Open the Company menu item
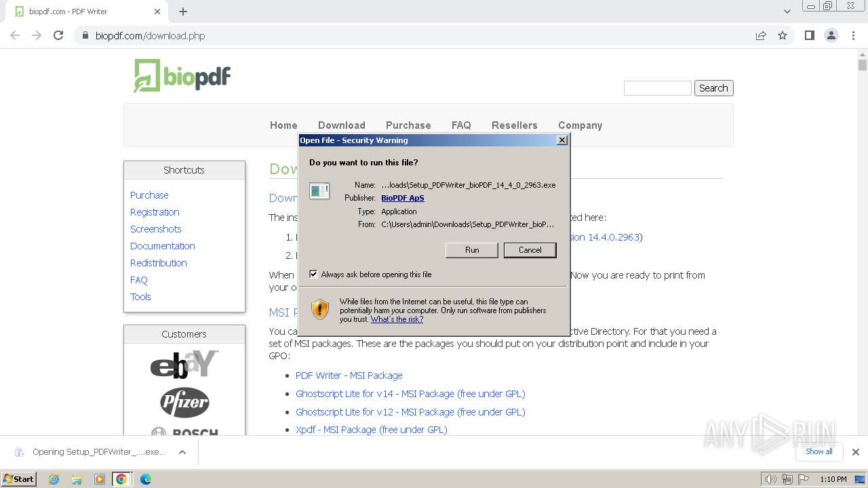 pyautogui.click(x=580, y=125)
